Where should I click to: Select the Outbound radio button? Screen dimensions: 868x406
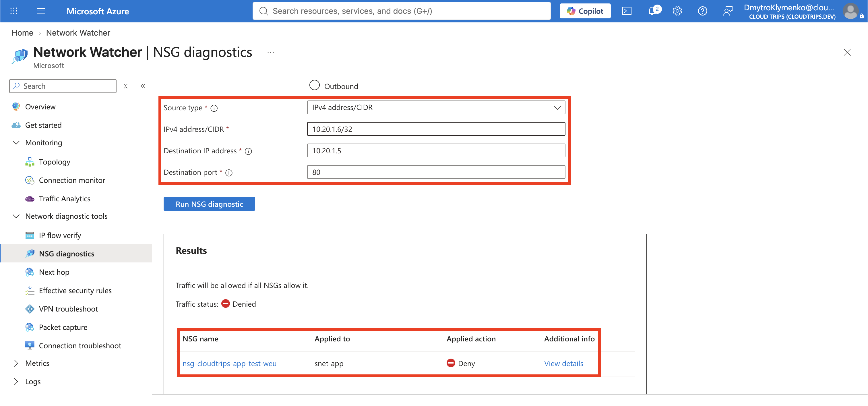tap(314, 85)
